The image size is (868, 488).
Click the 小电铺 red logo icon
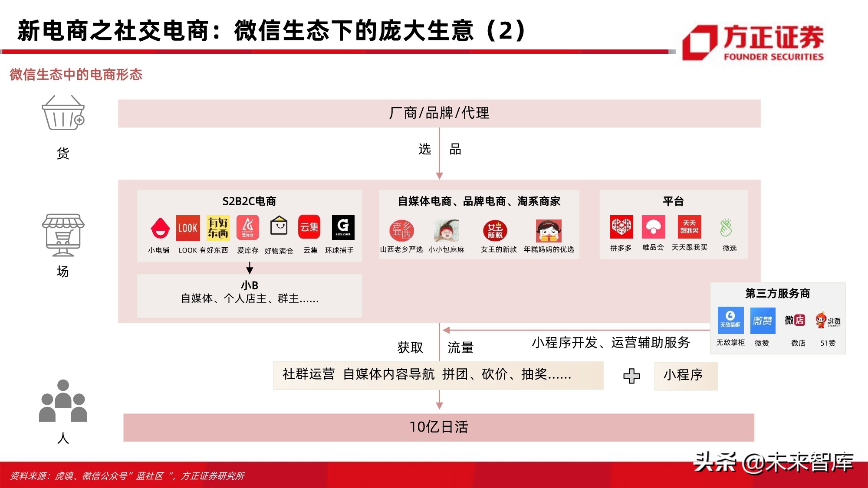point(160,228)
